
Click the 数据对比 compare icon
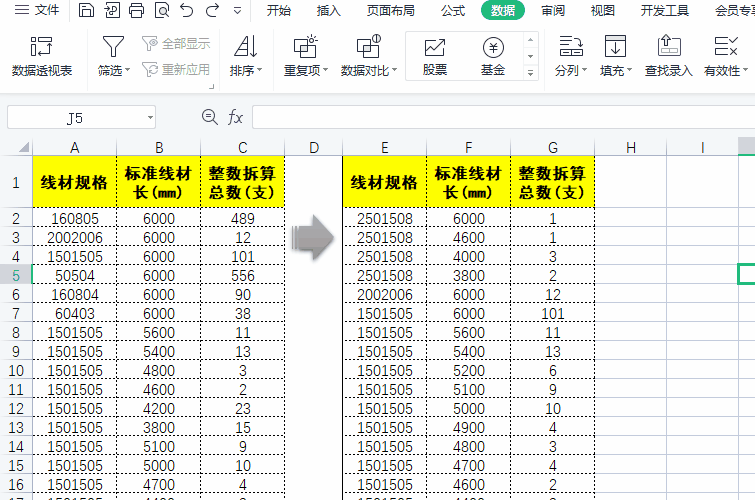click(368, 47)
